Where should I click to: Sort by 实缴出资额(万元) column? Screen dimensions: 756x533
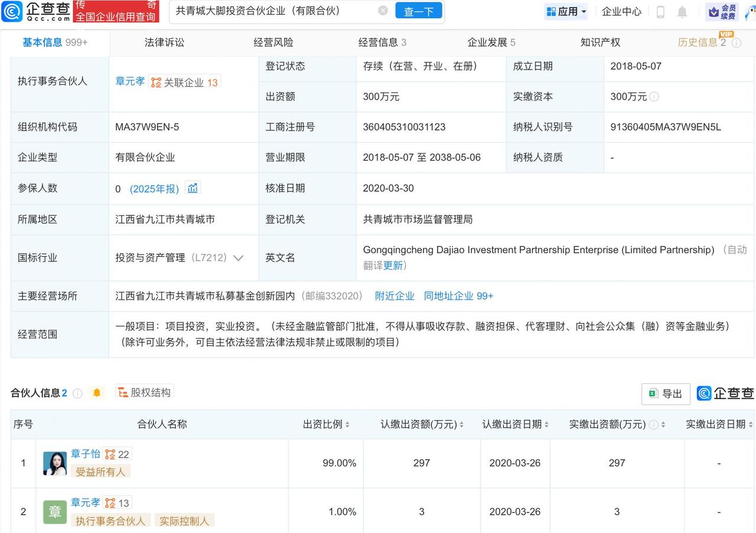[x=663, y=424]
